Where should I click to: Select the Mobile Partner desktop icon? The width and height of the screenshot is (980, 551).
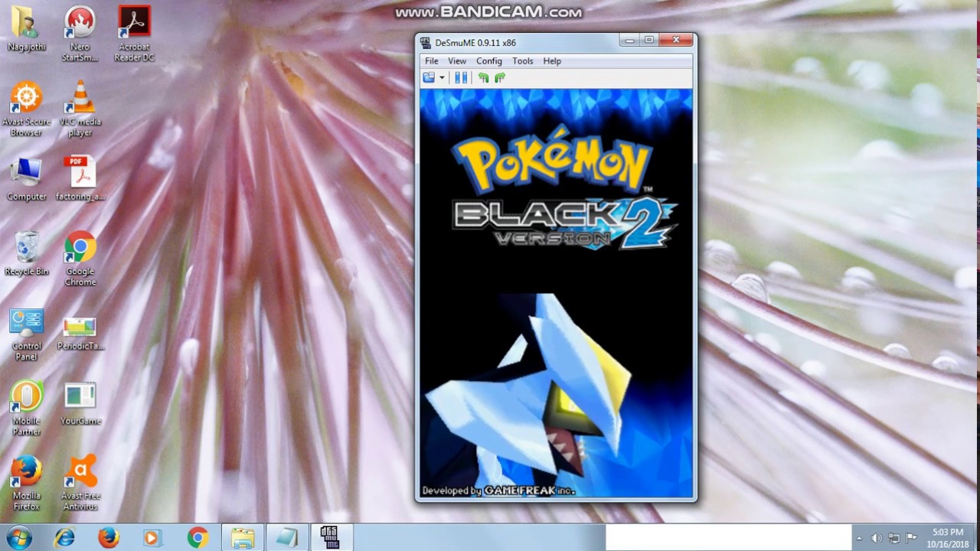tap(26, 409)
